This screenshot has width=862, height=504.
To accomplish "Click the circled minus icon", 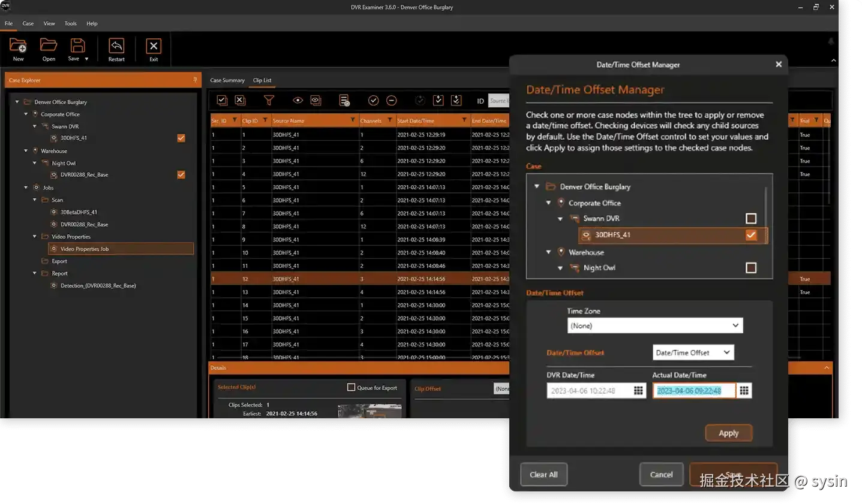I will click(x=391, y=100).
